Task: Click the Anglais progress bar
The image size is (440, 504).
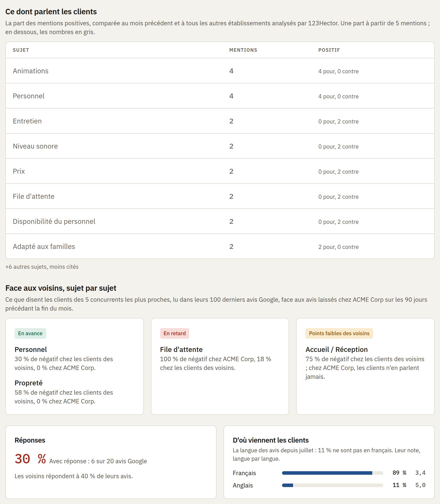Action: (332, 485)
